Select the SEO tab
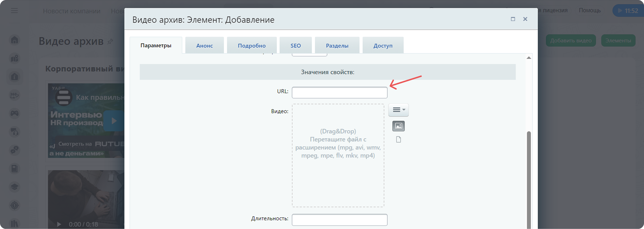Screen dimensions: 644x229 point(295,46)
